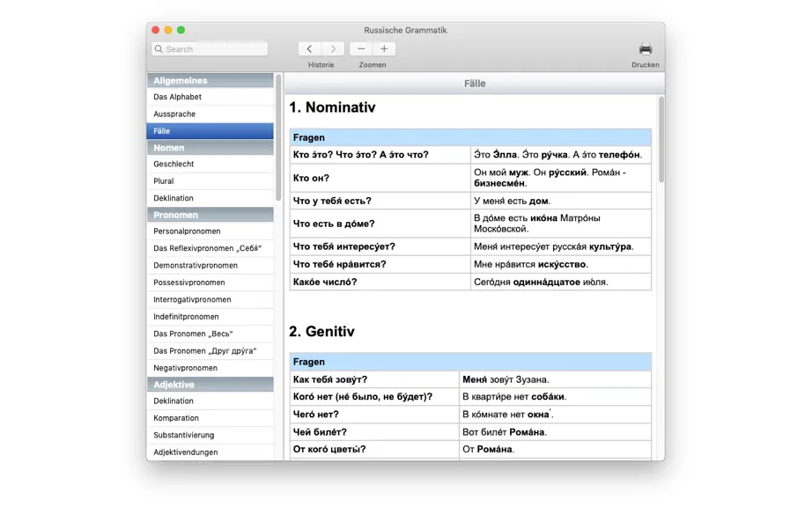Click the sidebar vertical scrollbar
812x507 pixels.
(x=278, y=137)
